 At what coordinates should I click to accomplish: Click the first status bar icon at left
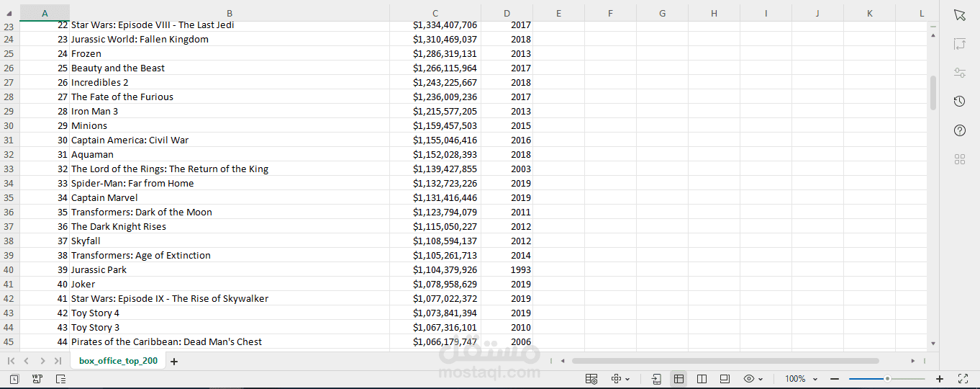tap(14, 379)
